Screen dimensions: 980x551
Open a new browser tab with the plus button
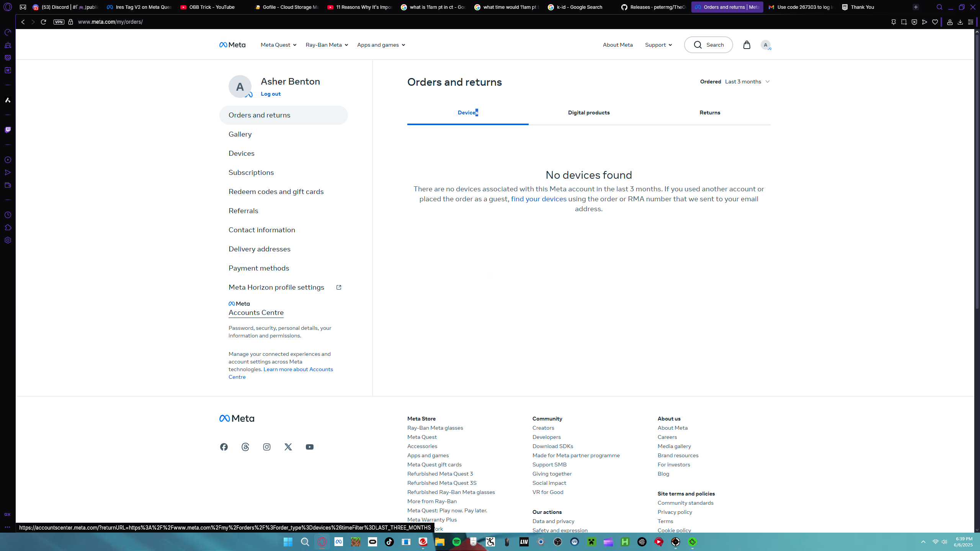tap(916, 7)
